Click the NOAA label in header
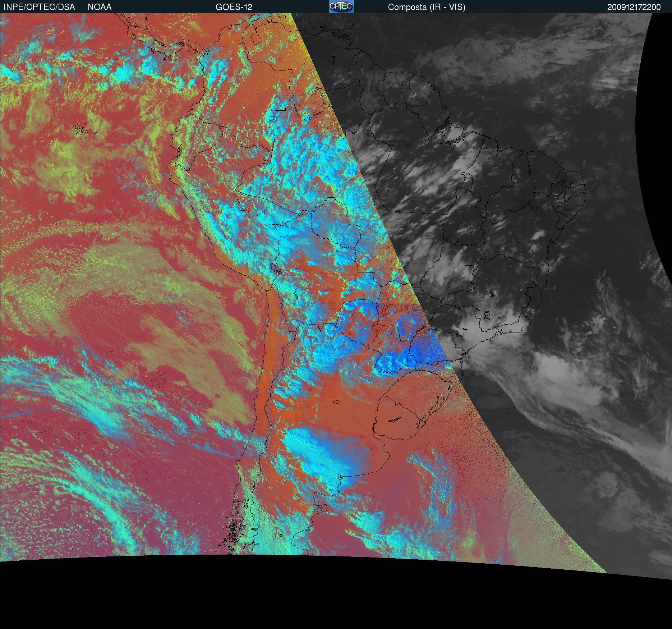This screenshot has height=629, width=672. 100,7
